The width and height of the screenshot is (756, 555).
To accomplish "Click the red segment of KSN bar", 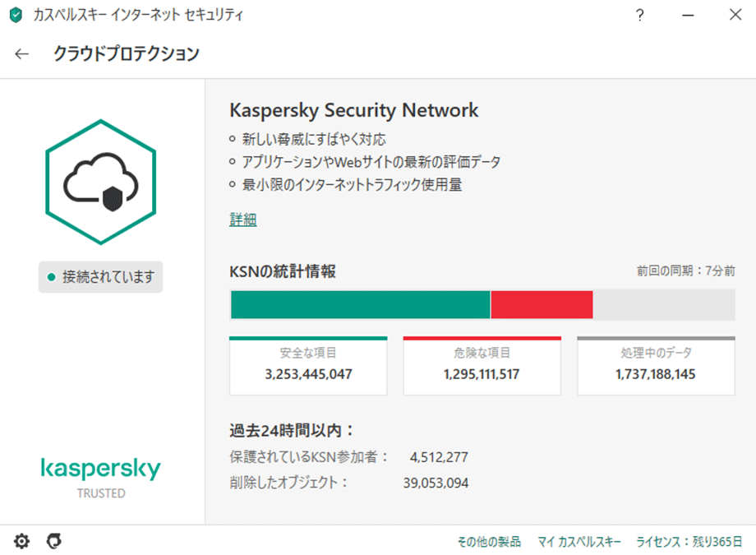I will (542, 304).
